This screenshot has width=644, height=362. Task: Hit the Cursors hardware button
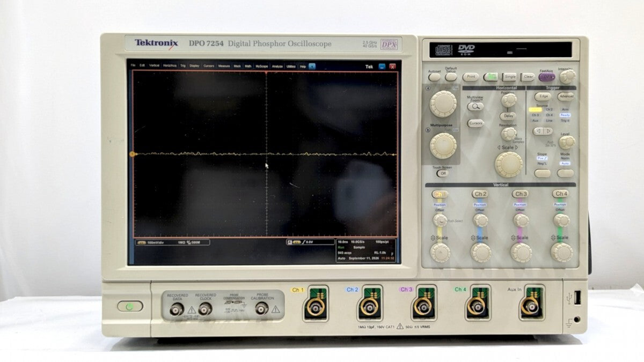coord(475,123)
